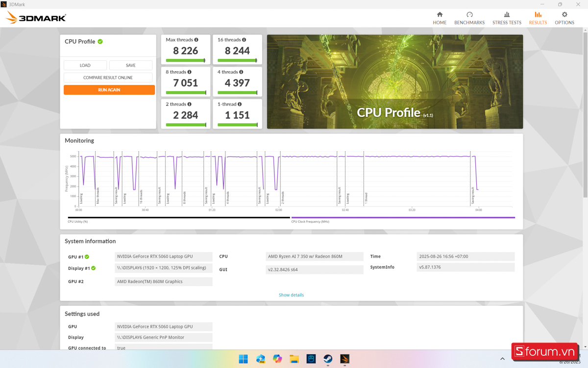588x368 pixels.
Task: Click the 1-thread score 1 151
Action: click(237, 115)
